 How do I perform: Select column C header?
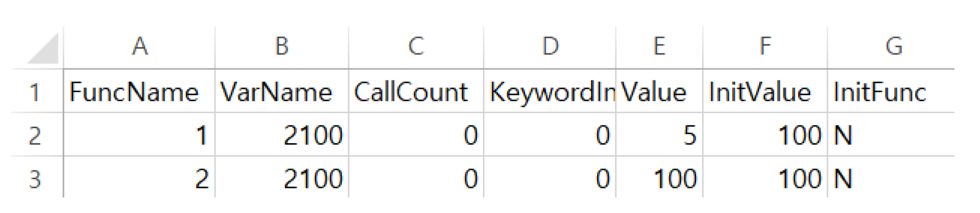(x=416, y=47)
